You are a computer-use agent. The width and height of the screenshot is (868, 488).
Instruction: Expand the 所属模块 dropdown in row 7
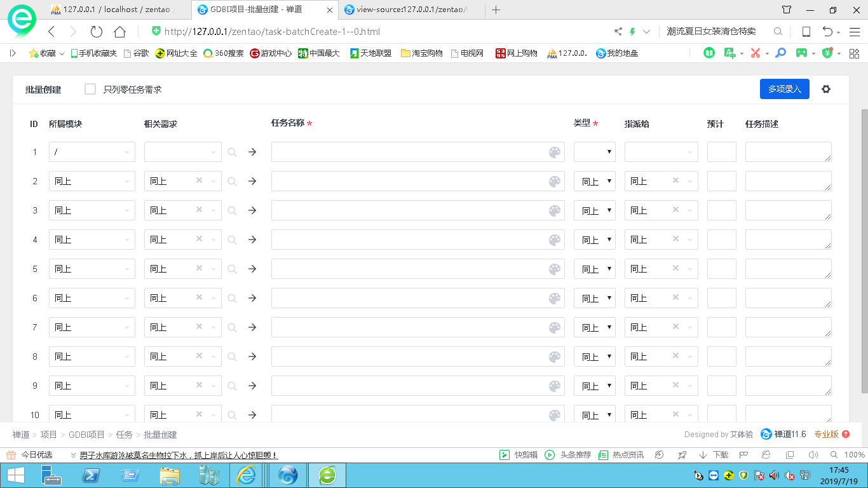click(92, 327)
